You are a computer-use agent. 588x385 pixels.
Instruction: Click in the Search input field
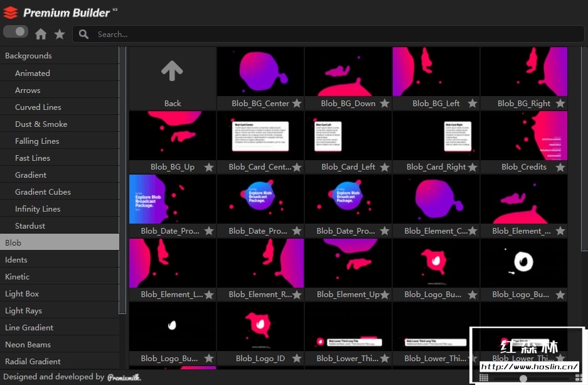[314, 35]
